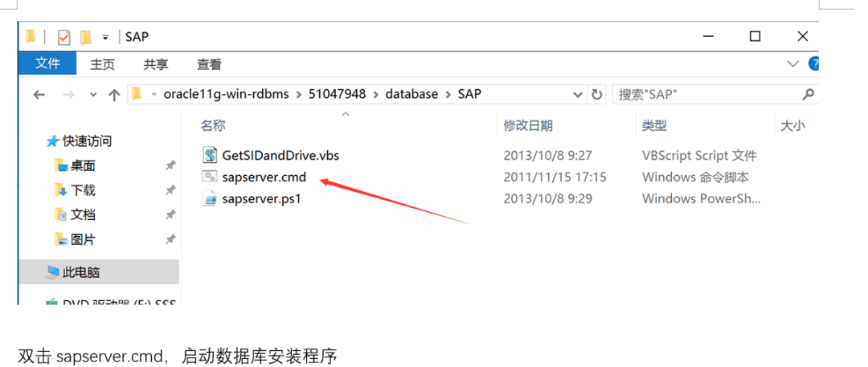Click the pin icon beside 桌面
Viewport: 868px width, 367px height.
[x=170, y=165]
